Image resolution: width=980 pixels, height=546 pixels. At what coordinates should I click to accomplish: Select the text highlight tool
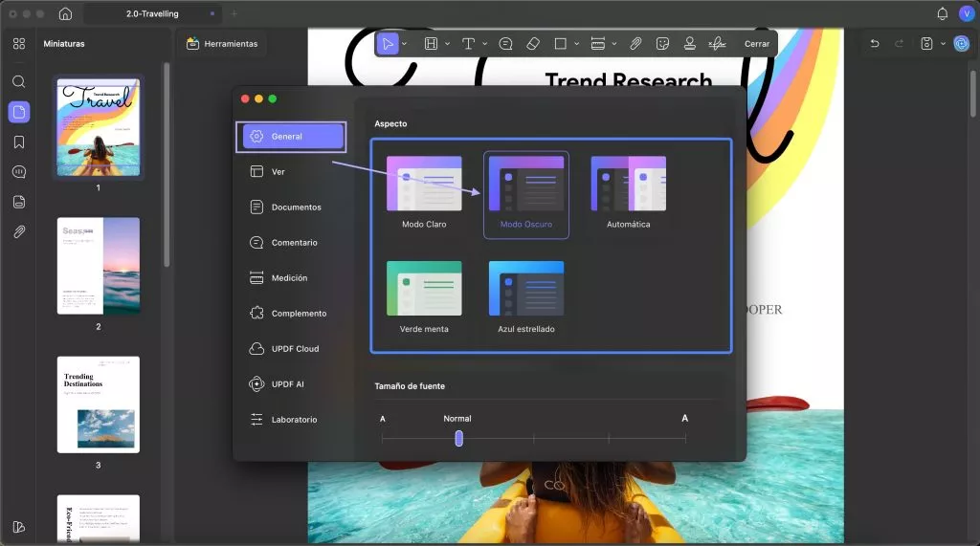(431, 44)
